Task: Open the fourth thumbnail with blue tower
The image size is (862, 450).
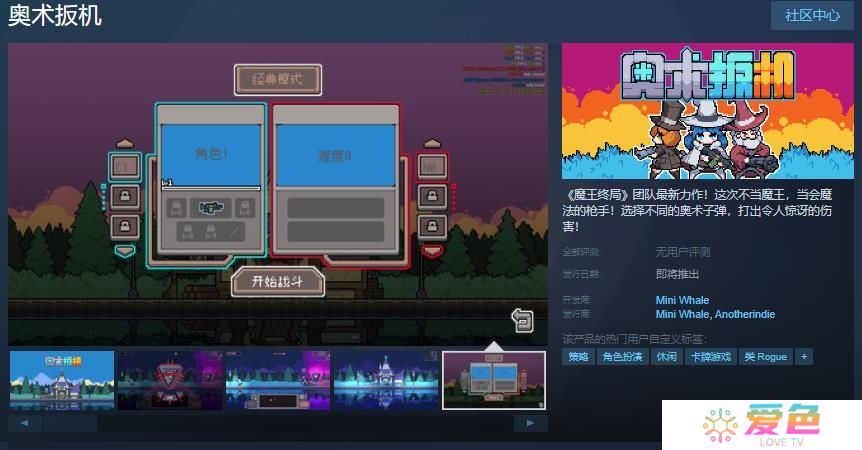Action: (x=386, y=380)
